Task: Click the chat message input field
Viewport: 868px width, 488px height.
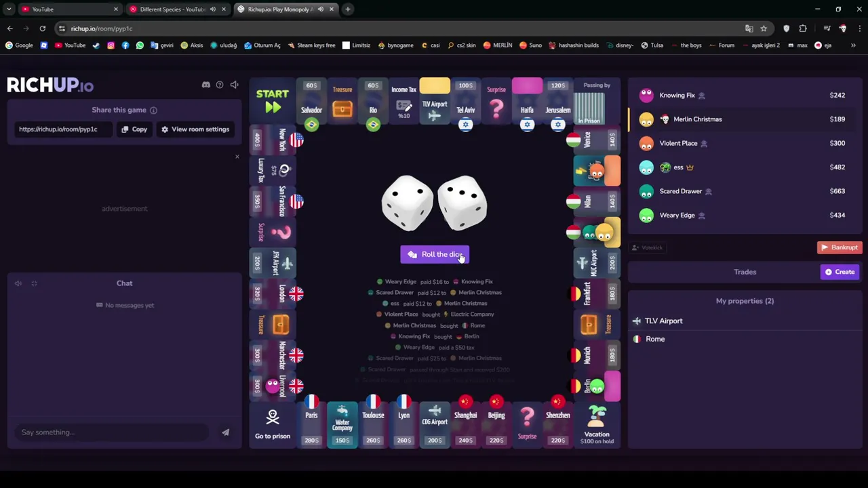Action: point(112,432)
